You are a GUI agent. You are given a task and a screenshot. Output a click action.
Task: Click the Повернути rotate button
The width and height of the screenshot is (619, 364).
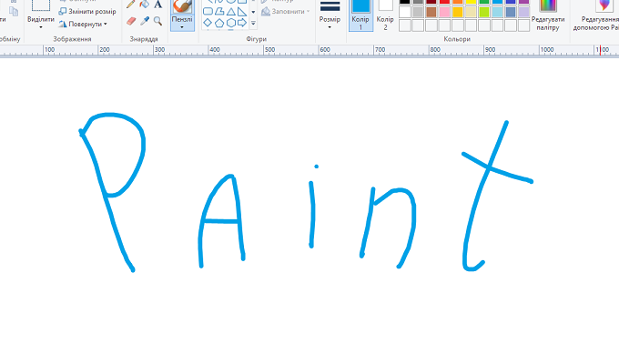pyautogui.click(x=83, y=24)
